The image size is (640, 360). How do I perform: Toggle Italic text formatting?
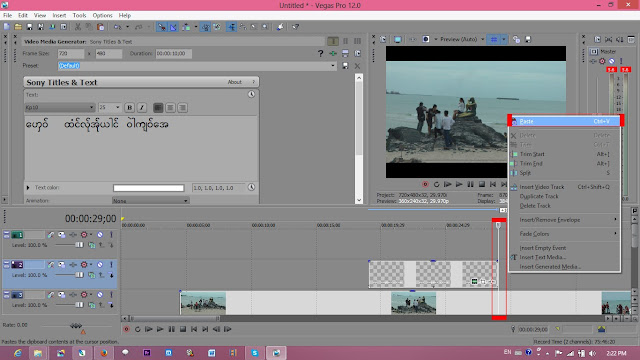point(142,108)
